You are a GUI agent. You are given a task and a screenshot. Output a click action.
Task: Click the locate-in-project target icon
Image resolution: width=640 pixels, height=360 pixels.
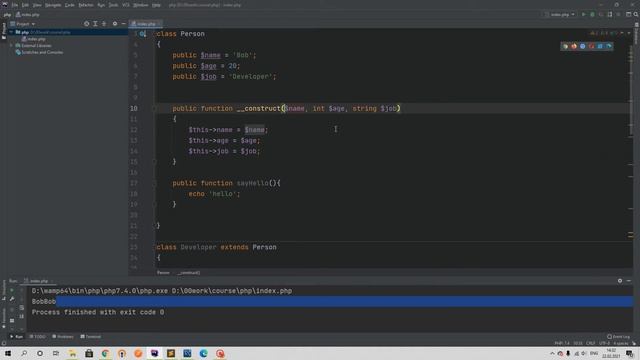[x=87, y=24]
